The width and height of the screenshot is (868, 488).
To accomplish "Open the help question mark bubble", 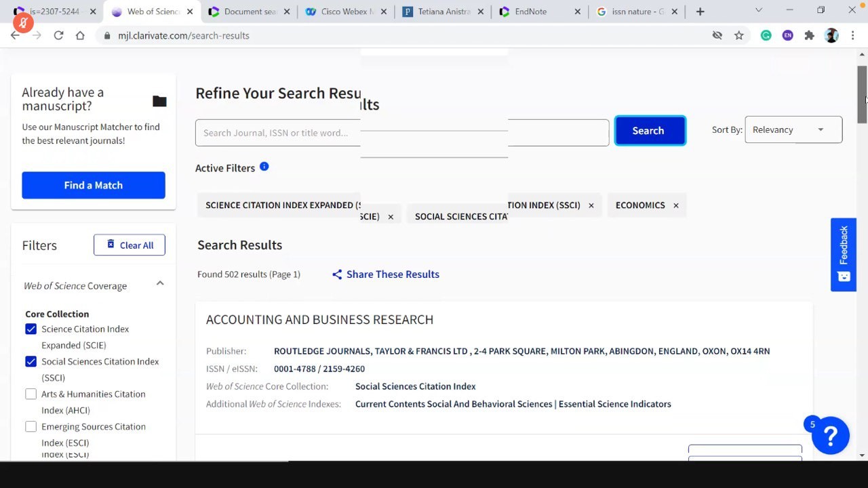I will pyautogui.click(x=831, y=435).
